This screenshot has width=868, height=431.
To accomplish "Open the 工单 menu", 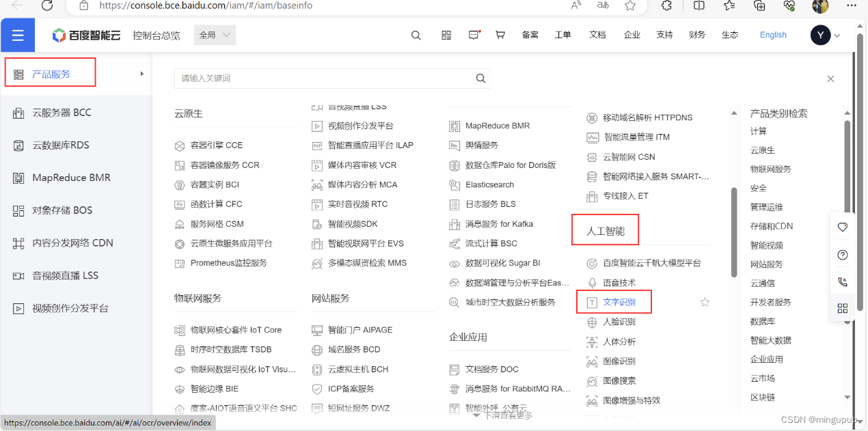I will (x=563, y=36).
